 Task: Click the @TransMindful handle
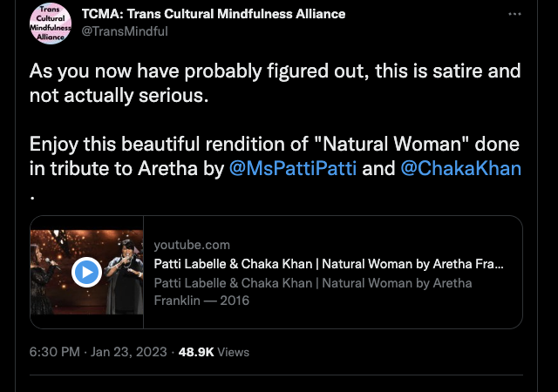125,31
